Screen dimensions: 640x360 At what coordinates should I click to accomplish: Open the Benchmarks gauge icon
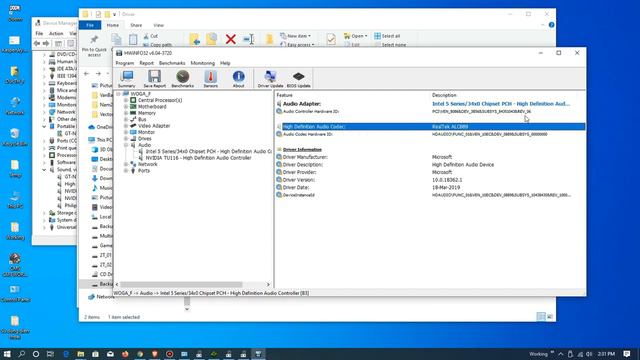(x=182, y=79)
